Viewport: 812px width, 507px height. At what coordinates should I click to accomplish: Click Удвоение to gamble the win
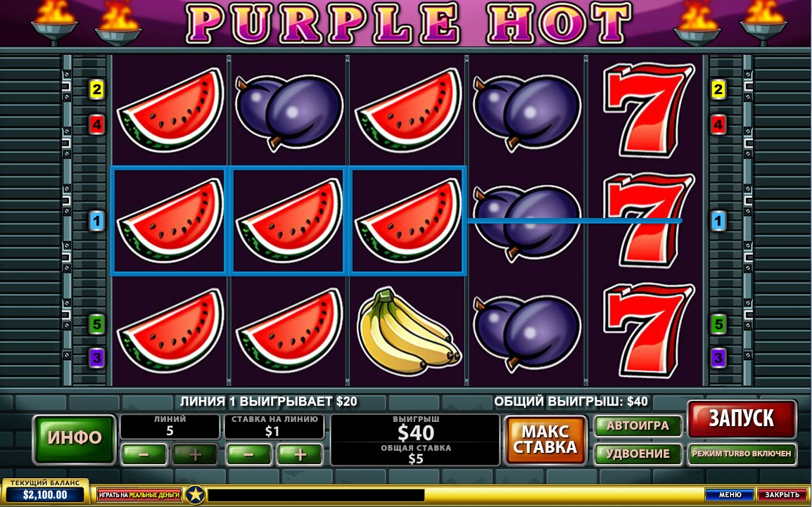coord(637,454)
